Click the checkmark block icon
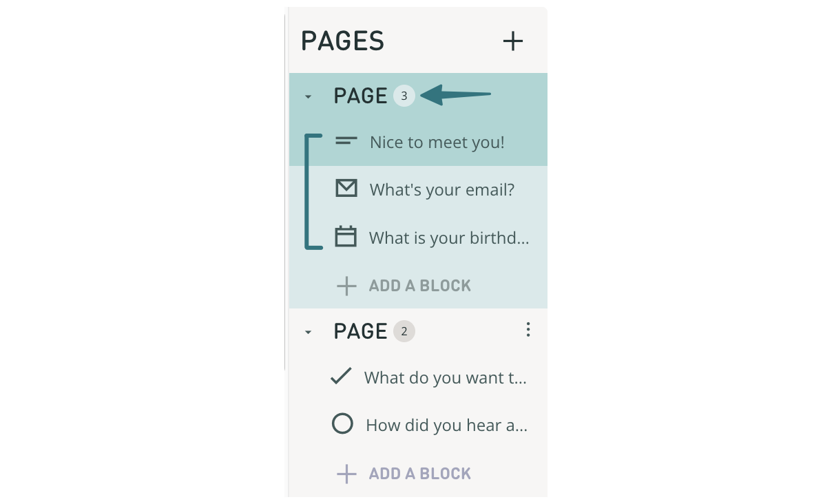 pos(342,376)
